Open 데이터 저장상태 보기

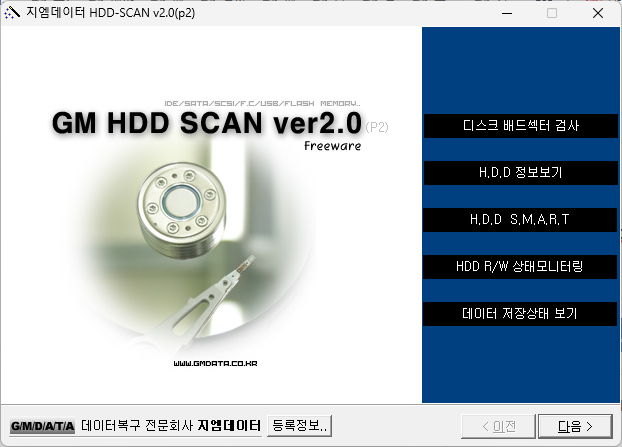click(520, 314)
